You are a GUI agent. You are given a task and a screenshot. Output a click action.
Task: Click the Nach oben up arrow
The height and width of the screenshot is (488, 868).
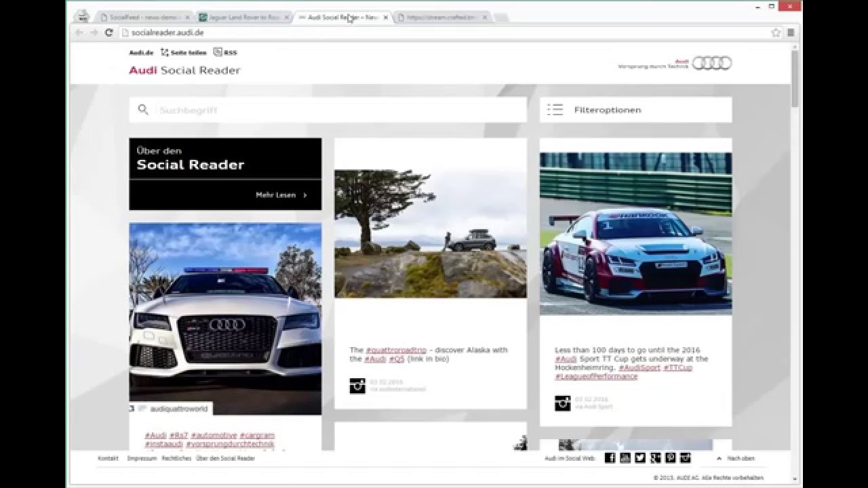(x=720, y=459)
